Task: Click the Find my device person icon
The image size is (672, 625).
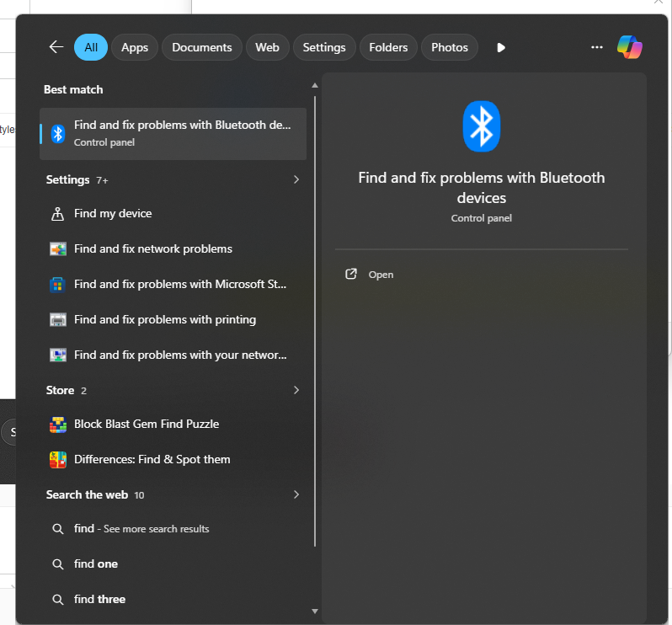Action: pos(57,213)
